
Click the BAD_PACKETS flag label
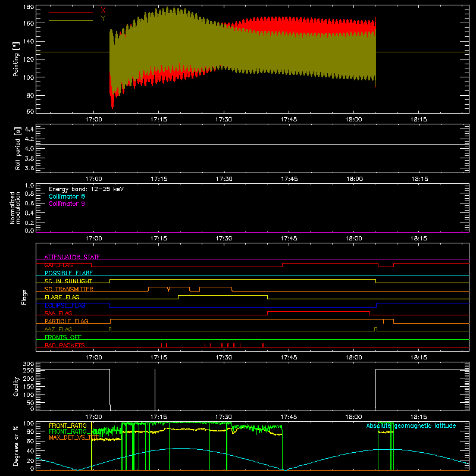pyautogui.click(x=65, y=345)
